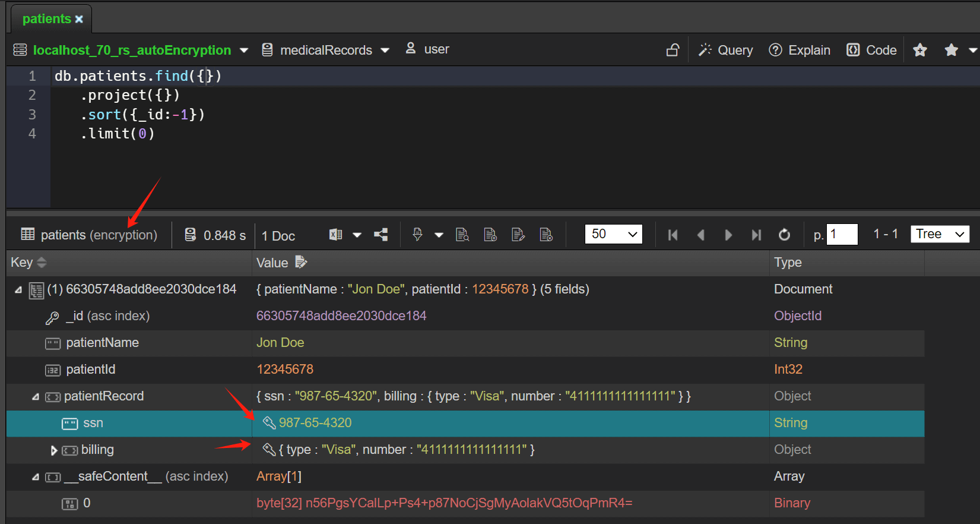This screenshot has height=524, width=980.
Task: Expand the billing object node
Action: (54, 450)
